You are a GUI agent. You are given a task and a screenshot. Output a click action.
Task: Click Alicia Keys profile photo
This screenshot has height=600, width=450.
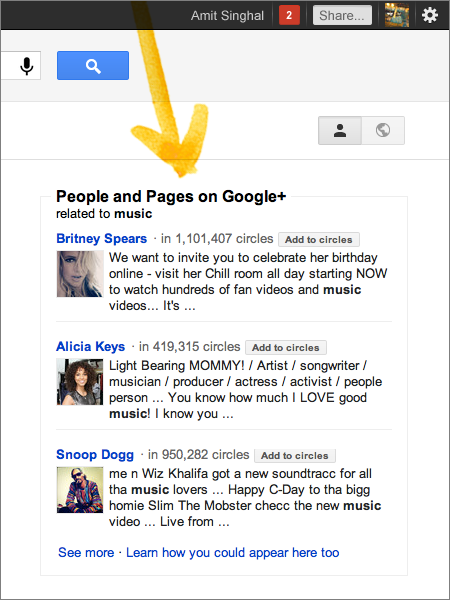(x=80, y=382)
